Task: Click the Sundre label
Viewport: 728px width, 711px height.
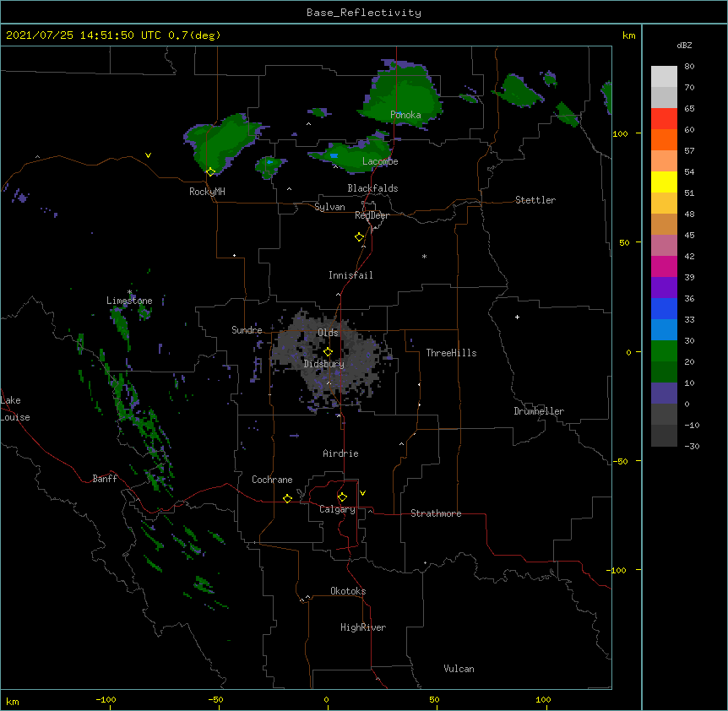Action: point(247,330)
